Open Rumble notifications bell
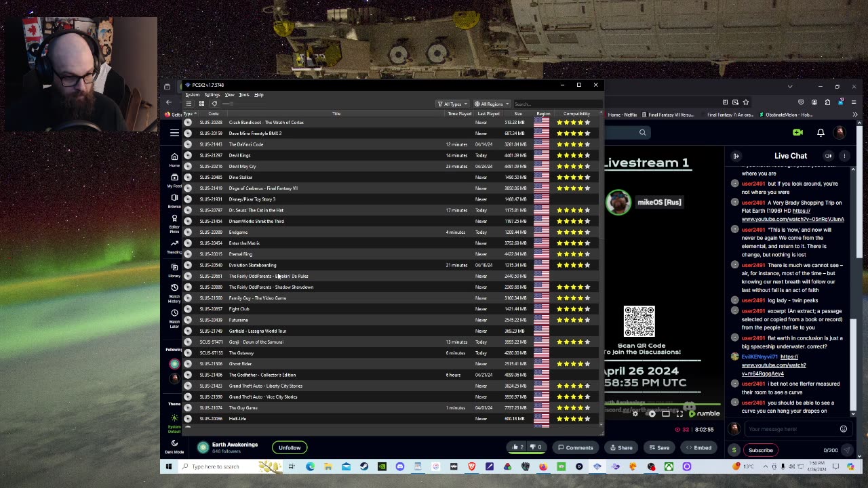This screenshot has height=488, width=868. coord(821,133)
